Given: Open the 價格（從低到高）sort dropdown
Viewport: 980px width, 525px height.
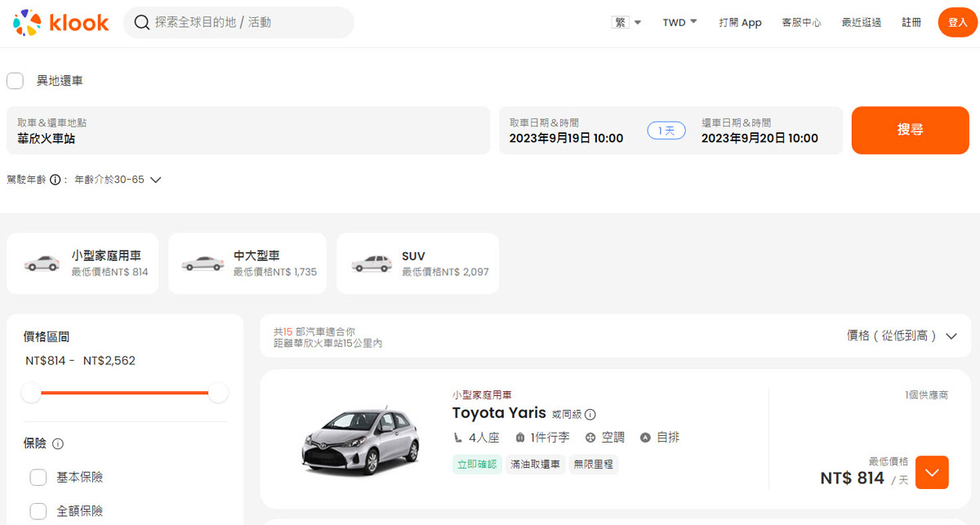Looking at the screenshot, I should pos(902,336).
